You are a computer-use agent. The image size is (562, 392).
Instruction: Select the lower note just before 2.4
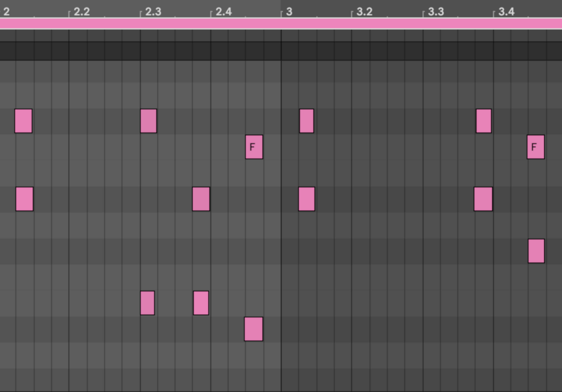201,303
